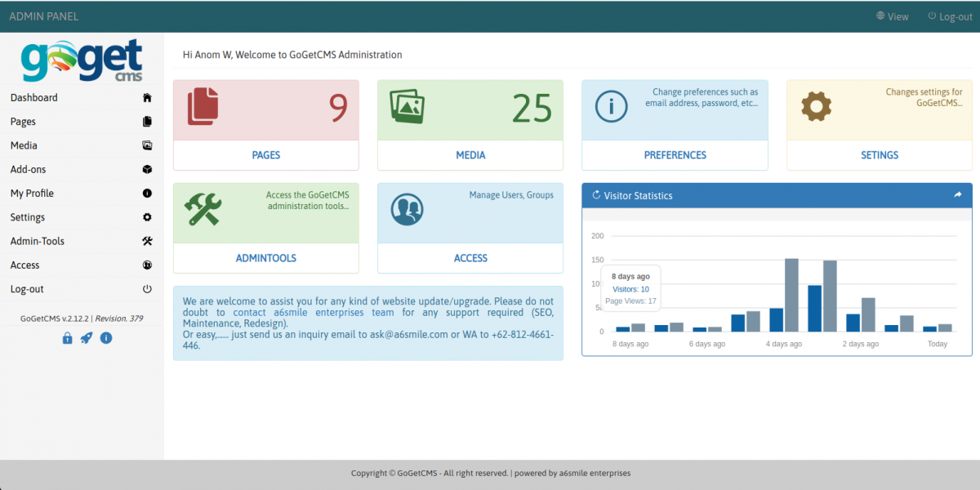
Task: Follow the contact a6smile enterprises team link
Action: coord(313,313)
